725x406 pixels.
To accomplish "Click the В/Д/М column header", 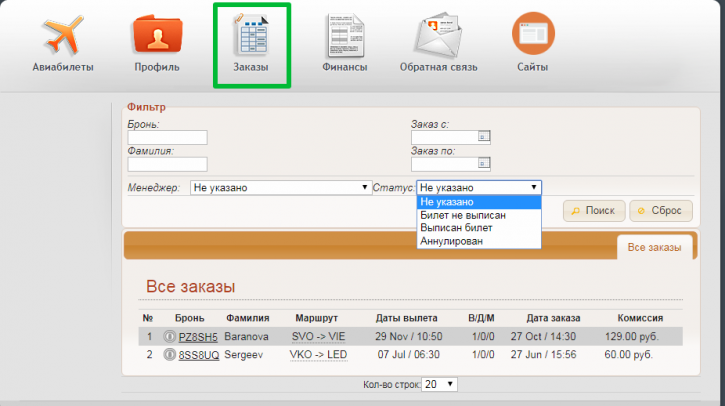I will (481, 318).
